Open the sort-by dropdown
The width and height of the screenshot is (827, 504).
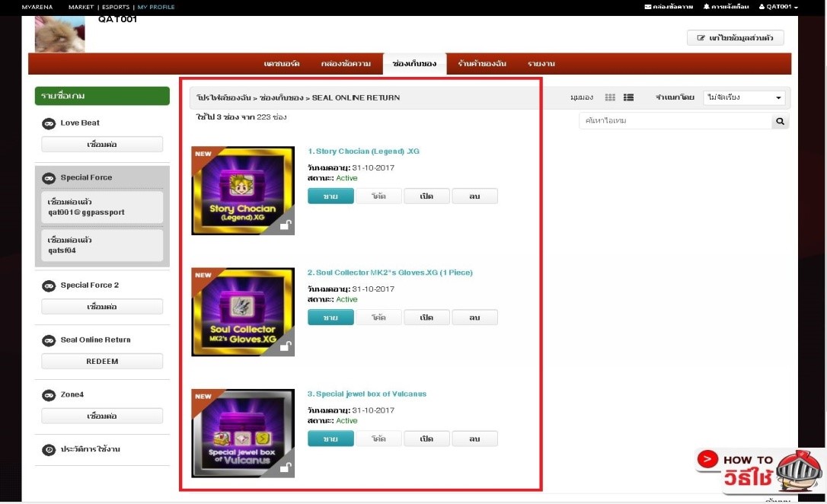744,97
